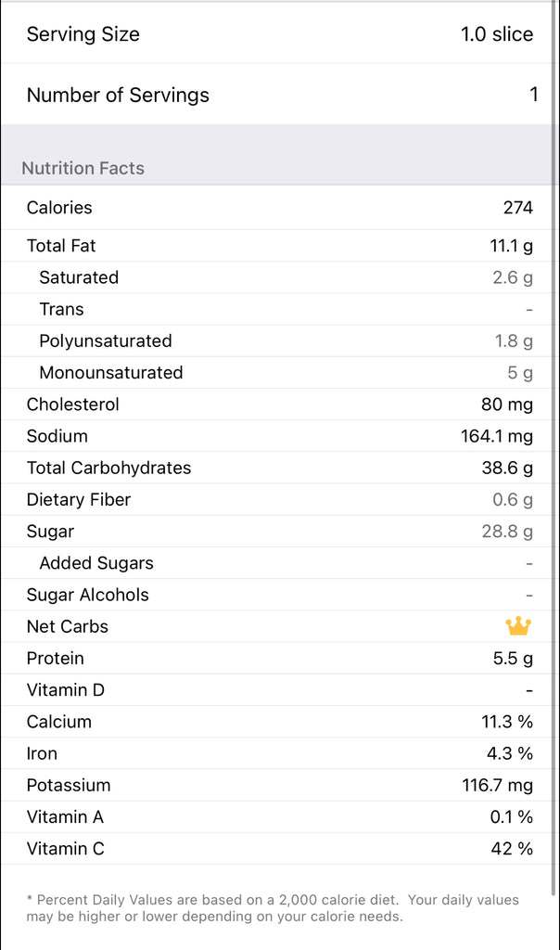Select the Calcium 11.3 % row
This screenshot has width=560, height=950.
tap(278, 722)
